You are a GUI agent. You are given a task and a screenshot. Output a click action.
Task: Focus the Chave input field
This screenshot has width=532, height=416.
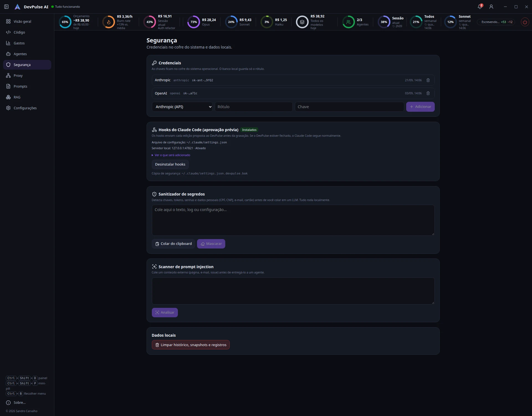pyautogui.click(x=349, y=107)
